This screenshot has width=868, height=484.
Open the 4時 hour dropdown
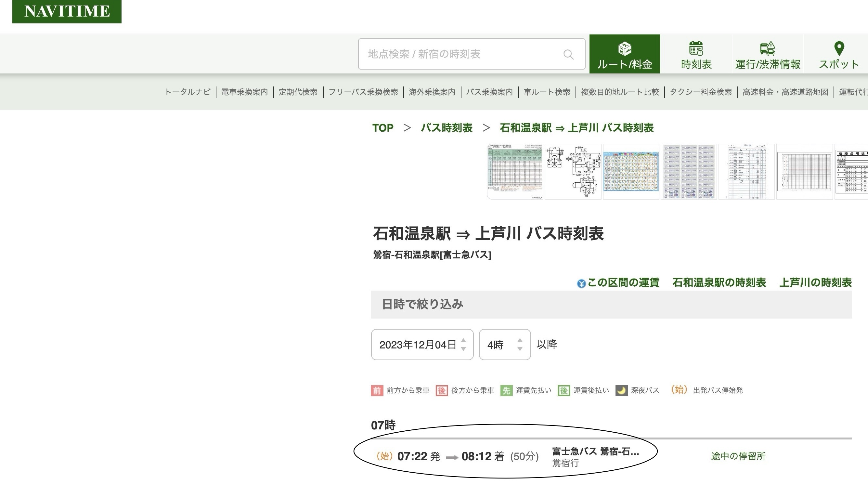pyautogui.click(x=504, y=345)
